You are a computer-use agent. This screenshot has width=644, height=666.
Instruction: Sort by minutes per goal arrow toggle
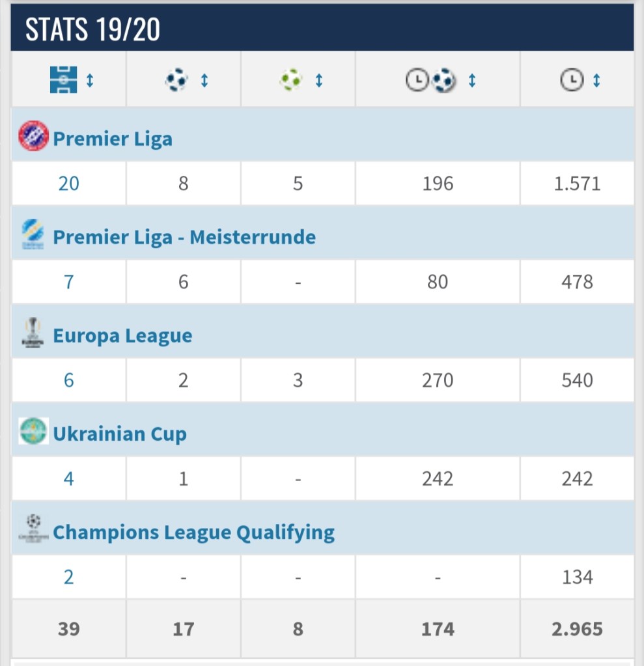pyautogui.click(x=472, y=81)
